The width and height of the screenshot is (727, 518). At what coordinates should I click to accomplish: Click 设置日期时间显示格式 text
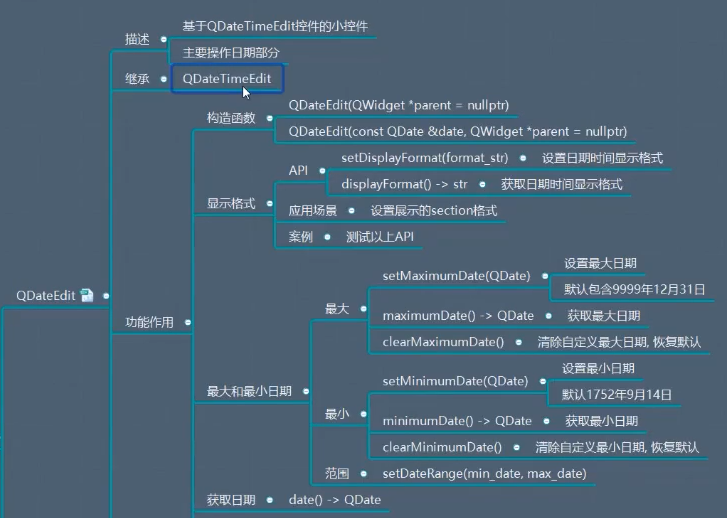602,158
